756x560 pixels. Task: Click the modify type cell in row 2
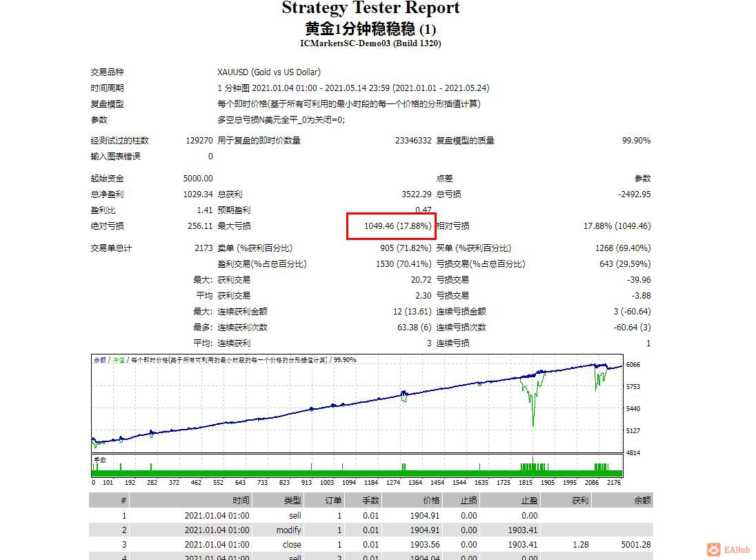coord(289,530)
